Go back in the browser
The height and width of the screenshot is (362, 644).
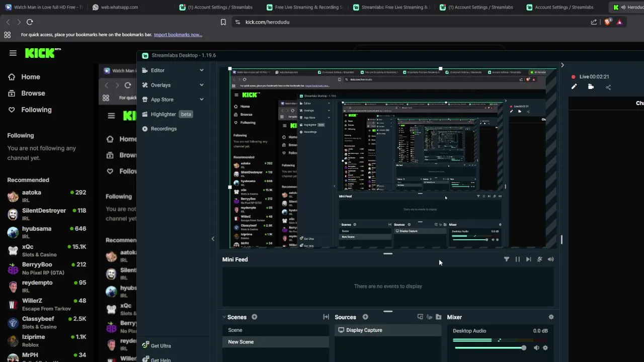pyautogui.click(x=8, y=22)
